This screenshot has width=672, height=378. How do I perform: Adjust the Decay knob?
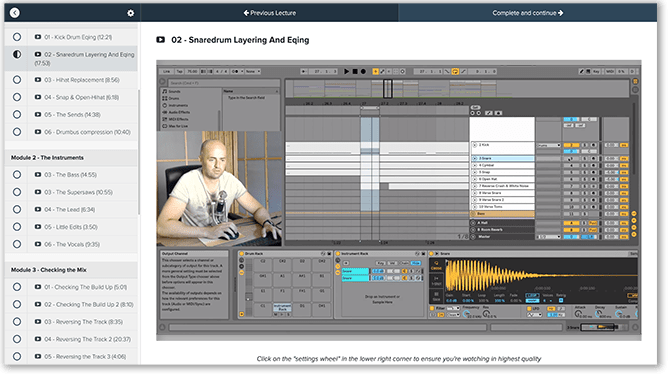click(598, 314)
